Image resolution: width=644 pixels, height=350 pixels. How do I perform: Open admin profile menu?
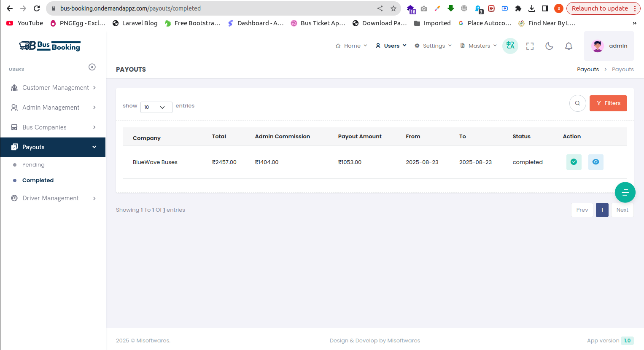tap(609, 46)
